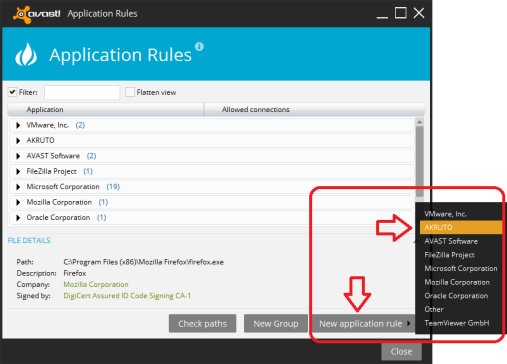Expand the Oracle Corporation group
Image resolution: width=507 pixels, height=364 pixels.
[18, 218]
